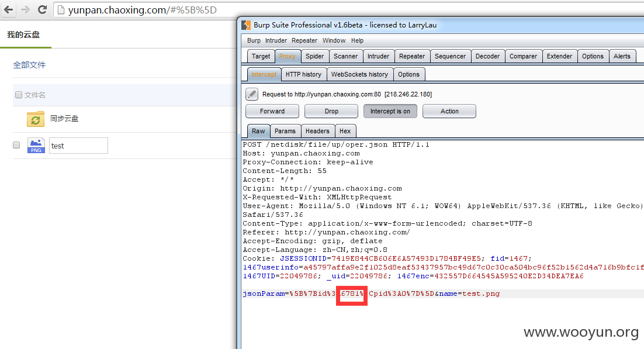The height and width of the screenshot is (349, 644).
Task: Switch to the Target tab
Action: pos(261,56)
